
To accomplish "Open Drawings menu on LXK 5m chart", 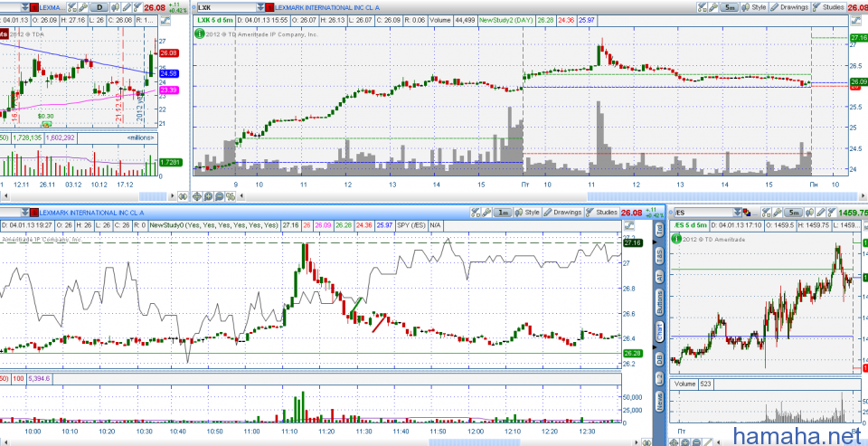I will 789,7.
